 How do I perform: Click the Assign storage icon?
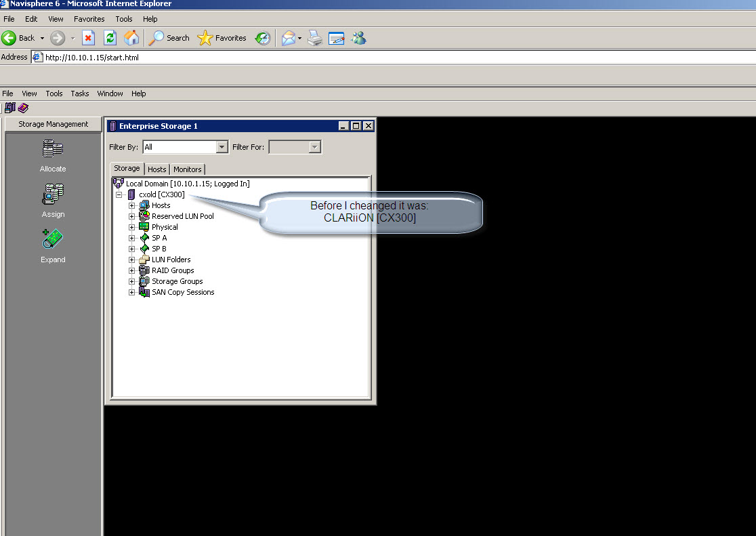coord(53,194)
